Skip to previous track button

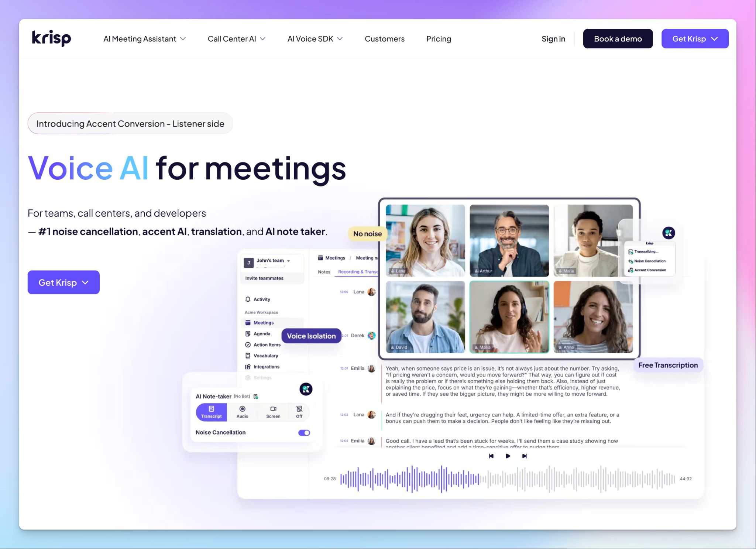pos(491,456)
